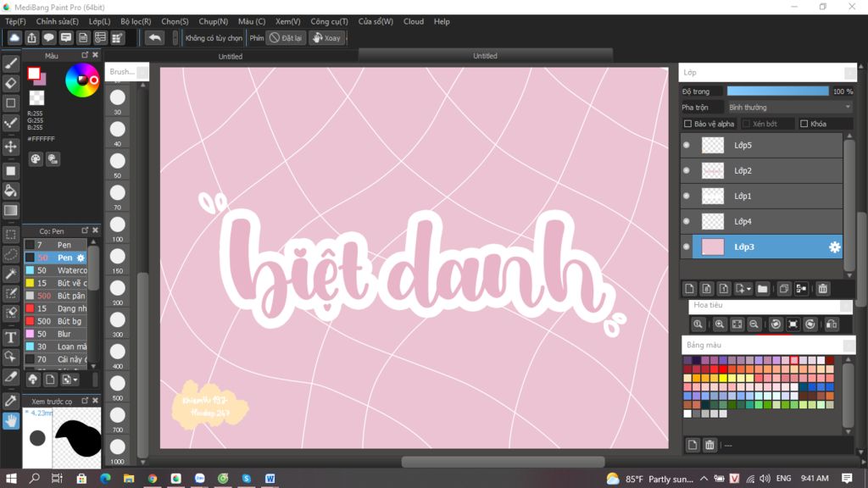868x488 pixels.
Task: Toggle visibility of layer Lớp5
Action: 687,145
